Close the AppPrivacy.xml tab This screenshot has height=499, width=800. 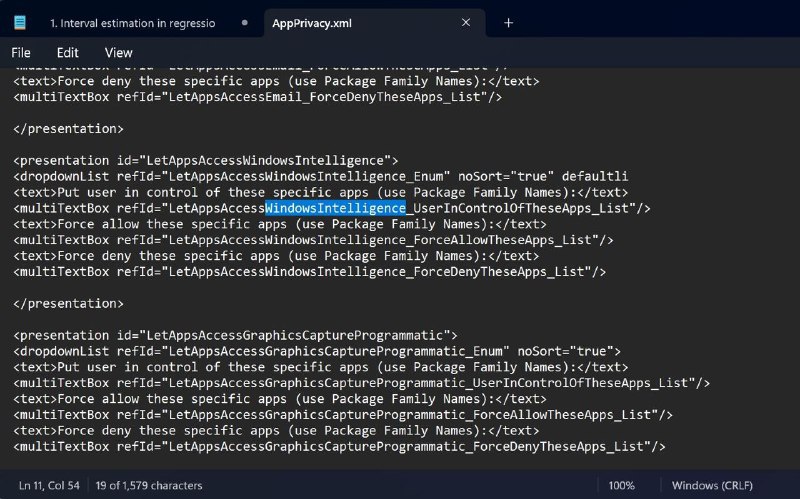tap(466, 22)
